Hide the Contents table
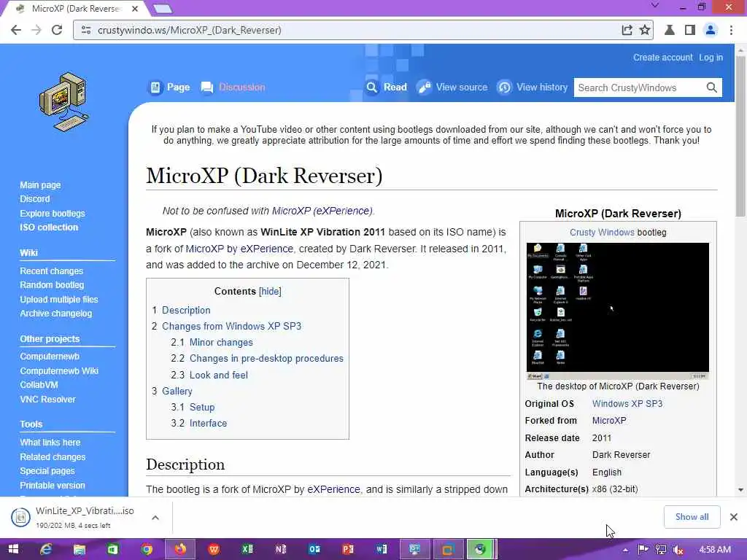The image size is (747, 560). coord(270,292)
